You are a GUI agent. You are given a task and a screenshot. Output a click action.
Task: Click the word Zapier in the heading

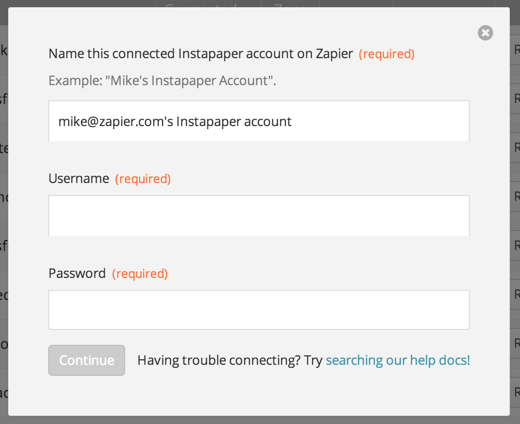pos(334,54)
